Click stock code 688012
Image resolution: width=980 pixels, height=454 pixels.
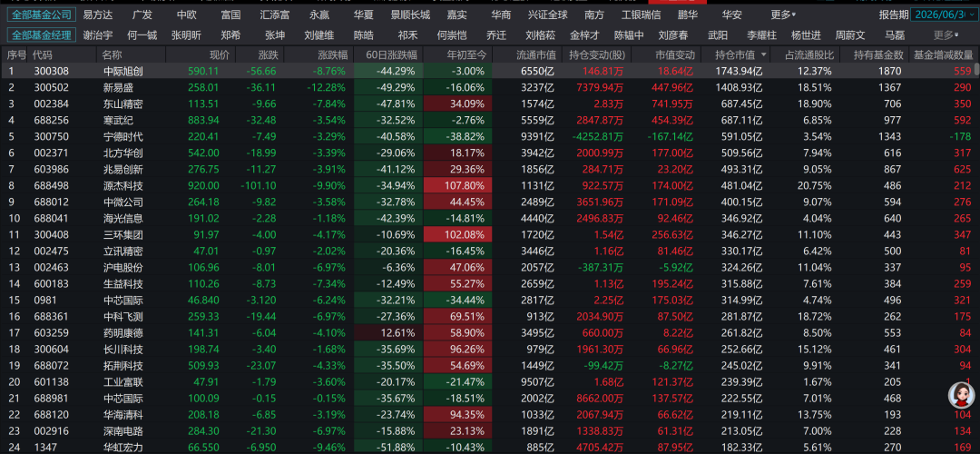(49, 202)
